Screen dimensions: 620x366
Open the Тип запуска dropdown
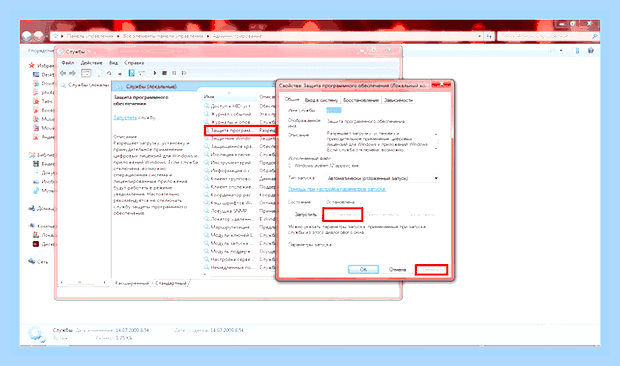pos(382,178)
